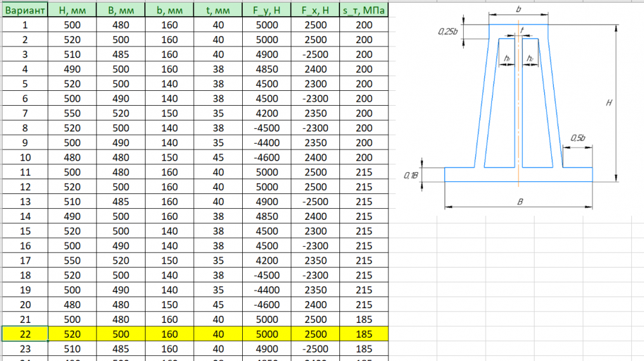Select F_y value 4850 in variant 4 row
The width and height of the screenshot is (644, 361).
(267, 69)
